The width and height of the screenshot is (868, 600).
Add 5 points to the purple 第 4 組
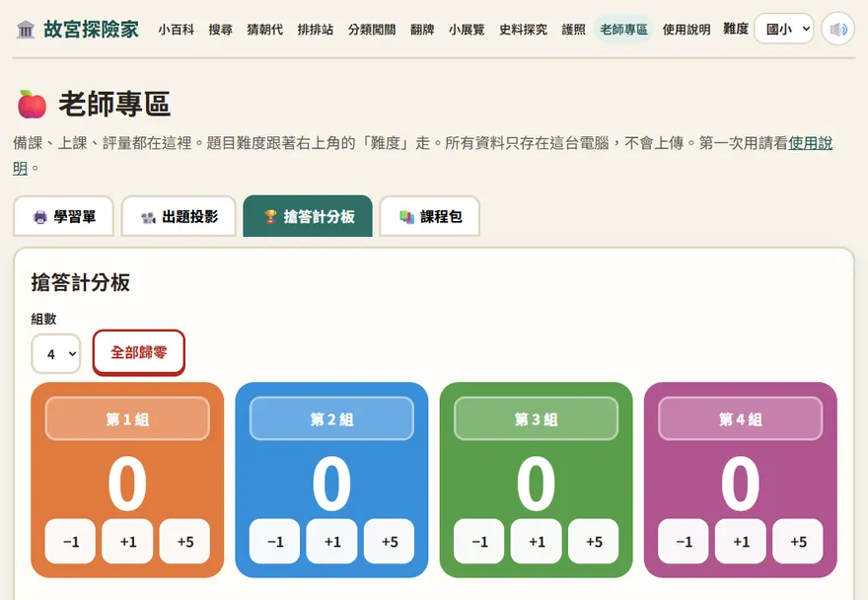coord(798,541)
